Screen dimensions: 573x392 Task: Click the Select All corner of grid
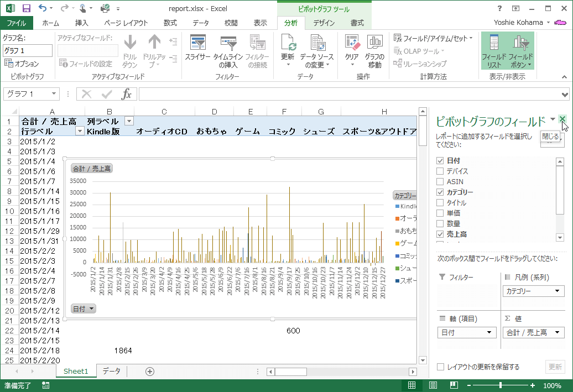click(9, 112)
